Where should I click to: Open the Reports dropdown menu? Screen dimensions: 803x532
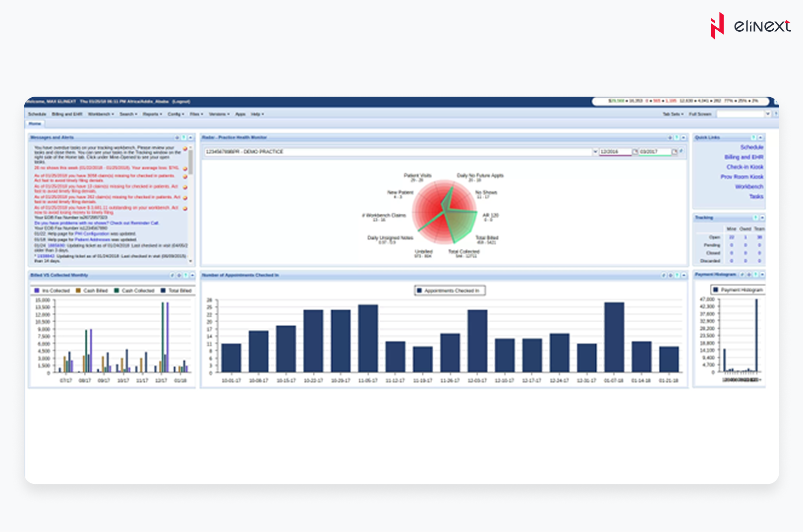point(152,114)
